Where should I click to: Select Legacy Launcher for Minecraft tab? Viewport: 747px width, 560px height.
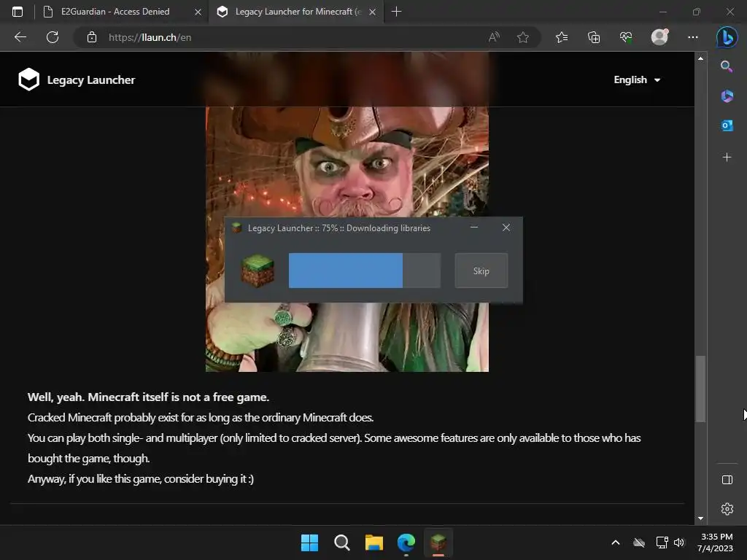[298, 12]
